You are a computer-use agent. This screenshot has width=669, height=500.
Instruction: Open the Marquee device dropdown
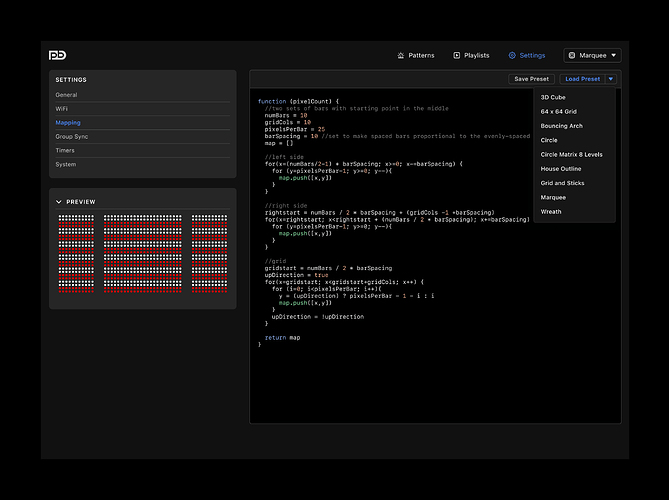592,55
